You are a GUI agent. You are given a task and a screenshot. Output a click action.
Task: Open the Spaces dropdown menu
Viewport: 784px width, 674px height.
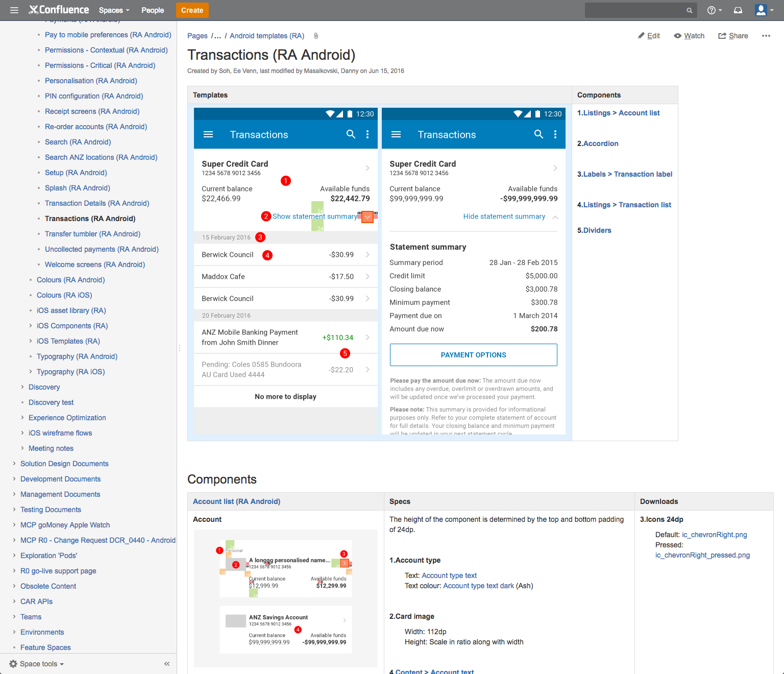114,10
